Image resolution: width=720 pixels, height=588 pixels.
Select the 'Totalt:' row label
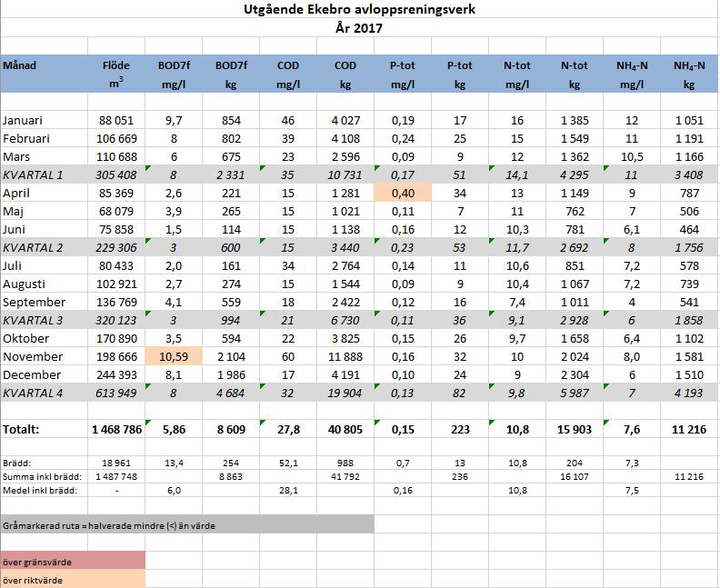pos(21,430)
